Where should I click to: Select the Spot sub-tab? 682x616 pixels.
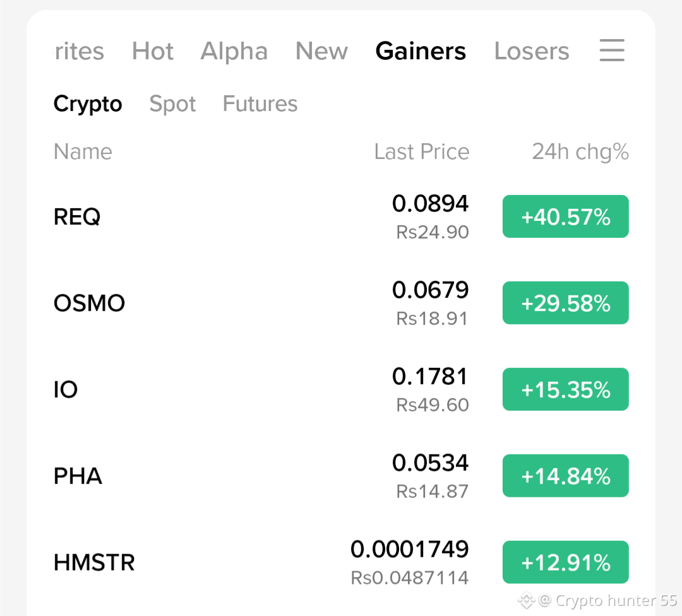click(x=172, y=104)
